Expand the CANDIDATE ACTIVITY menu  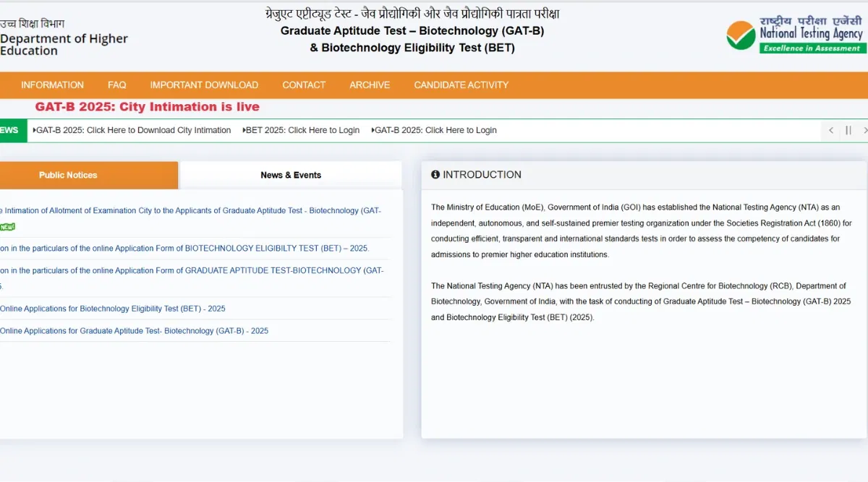coord(461,85)
